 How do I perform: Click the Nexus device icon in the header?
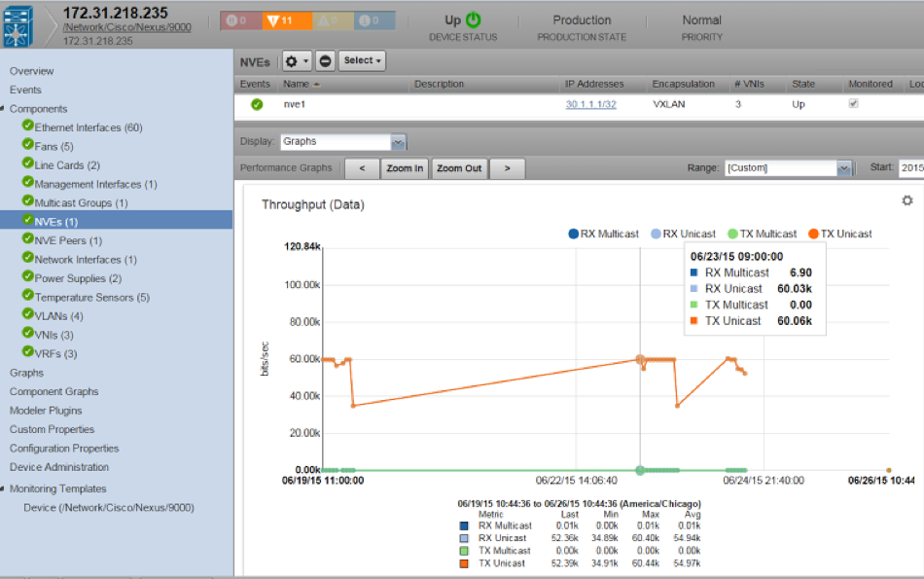(x=27, y=24)
